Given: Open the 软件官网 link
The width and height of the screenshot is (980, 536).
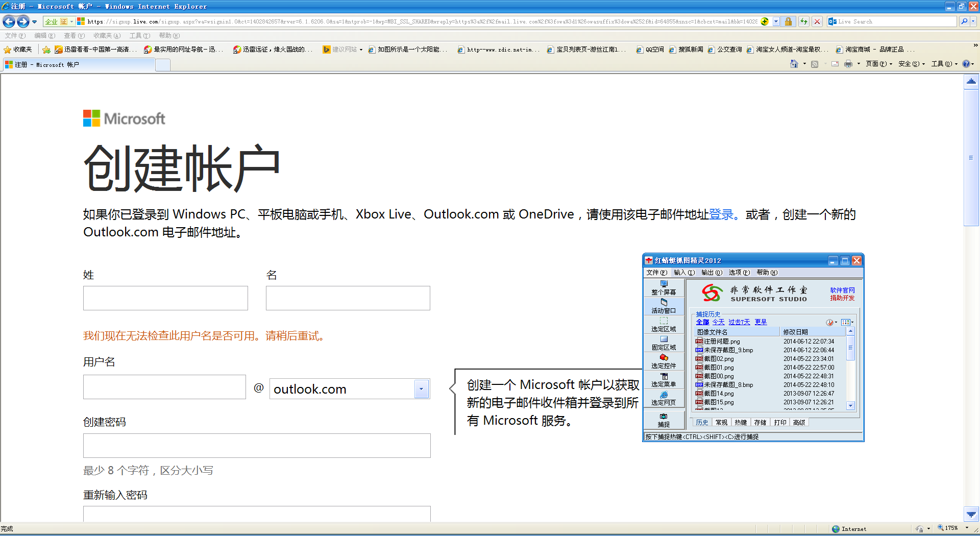Looking at the screenshot, I should [843, 290].
